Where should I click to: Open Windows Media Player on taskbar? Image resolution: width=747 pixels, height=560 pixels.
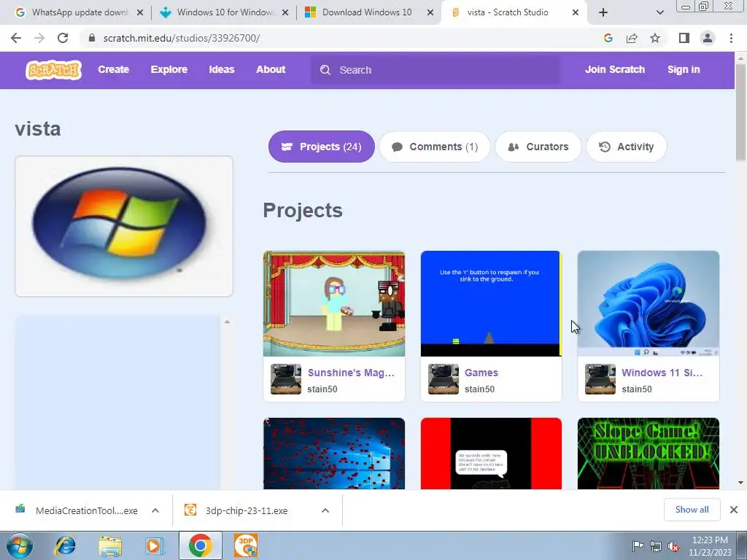tap(155, 545)
